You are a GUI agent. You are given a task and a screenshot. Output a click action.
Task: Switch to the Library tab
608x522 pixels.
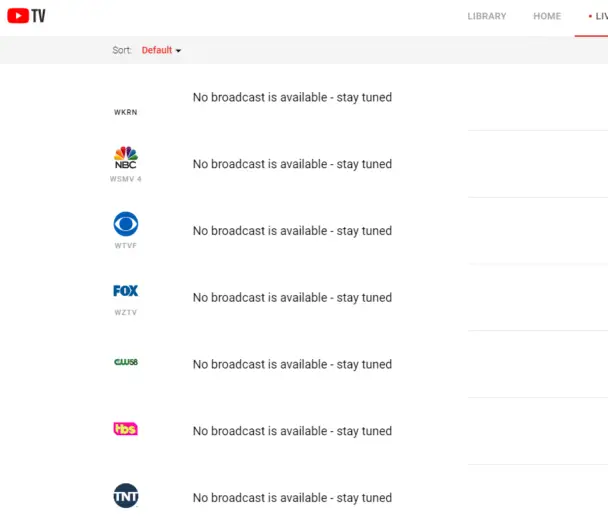click(487, 16)
